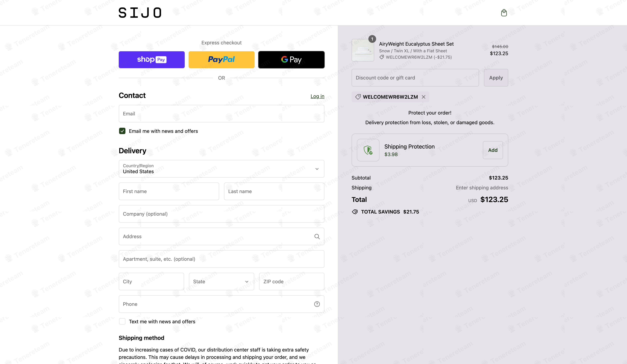The image size is (627, 364).
Task: Click the AiryWeight Eucalyptus Sheet Set title
Action: point(416,44)
